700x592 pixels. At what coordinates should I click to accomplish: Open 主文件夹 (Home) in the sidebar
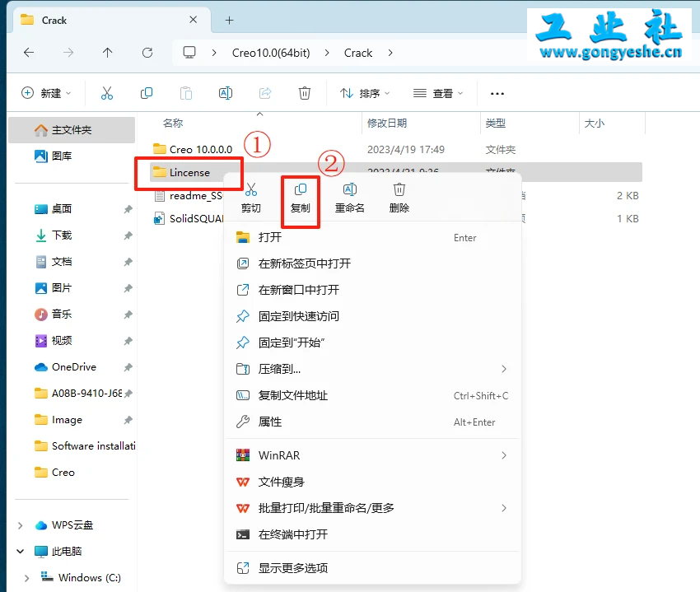coord(72,130)
